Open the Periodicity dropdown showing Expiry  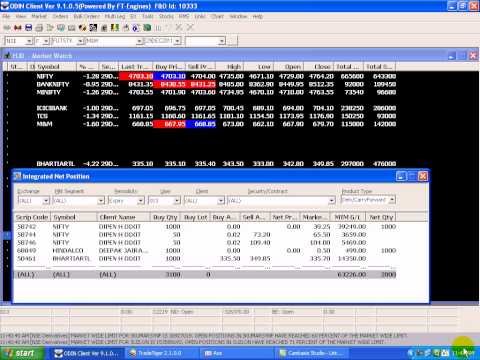(x=141, y=201)
